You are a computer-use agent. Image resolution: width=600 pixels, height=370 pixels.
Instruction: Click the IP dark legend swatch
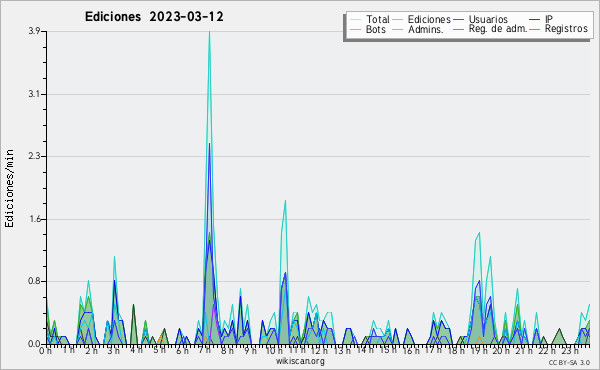pyautogui.click(x=535, y=20)
